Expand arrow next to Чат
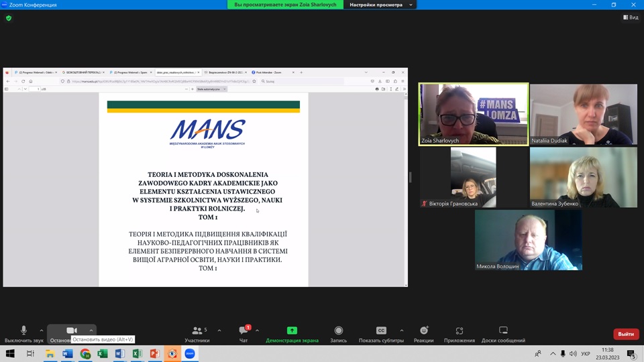The height and width of the screenshot is (362, 644). coord(257,330)
